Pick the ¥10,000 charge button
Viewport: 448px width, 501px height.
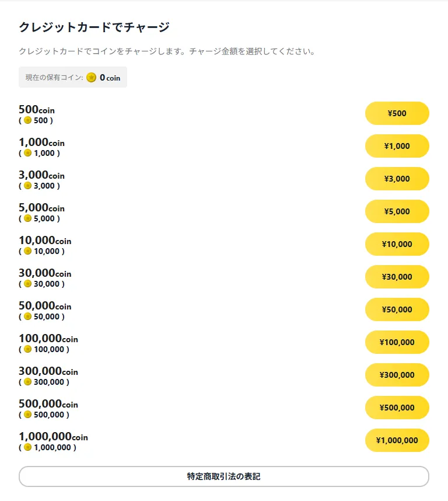[x=397, y=244]
